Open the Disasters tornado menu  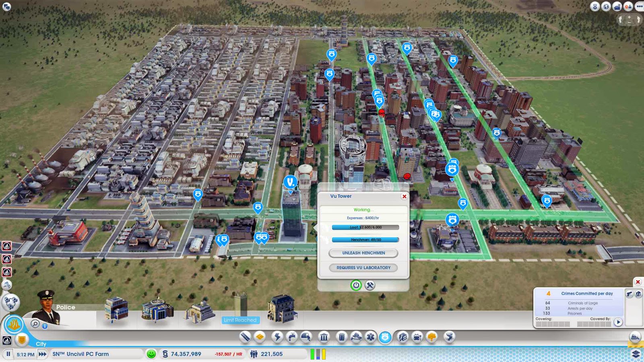pos(449,337)
